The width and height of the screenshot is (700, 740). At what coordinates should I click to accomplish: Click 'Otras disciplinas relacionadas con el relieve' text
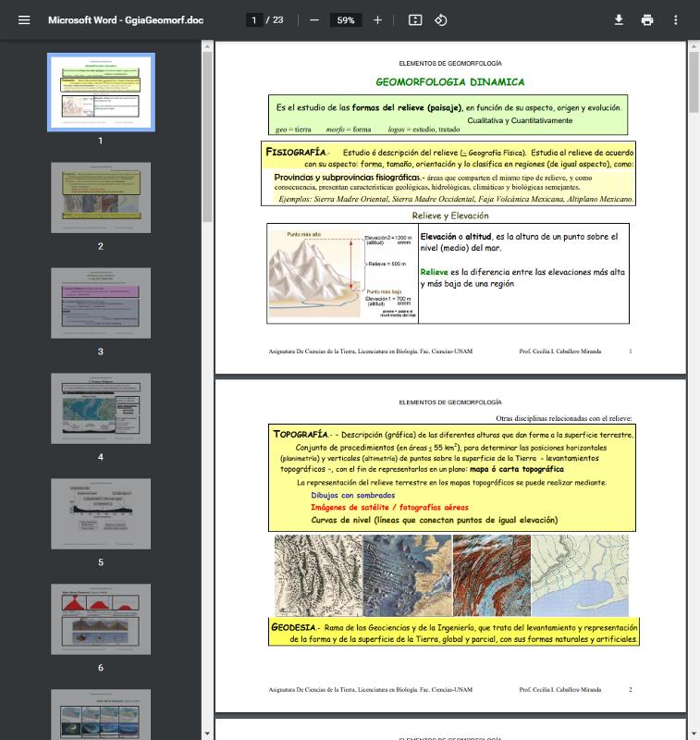[564, 418]
